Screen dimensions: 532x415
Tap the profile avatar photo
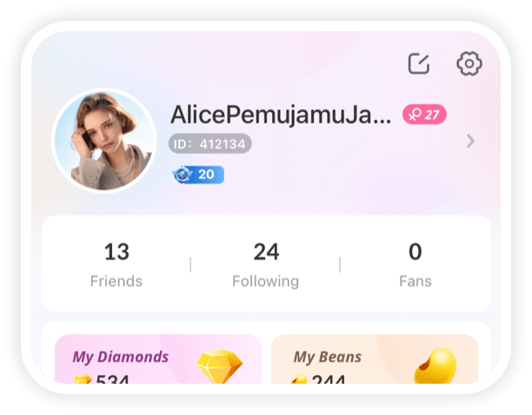(103, 141)
